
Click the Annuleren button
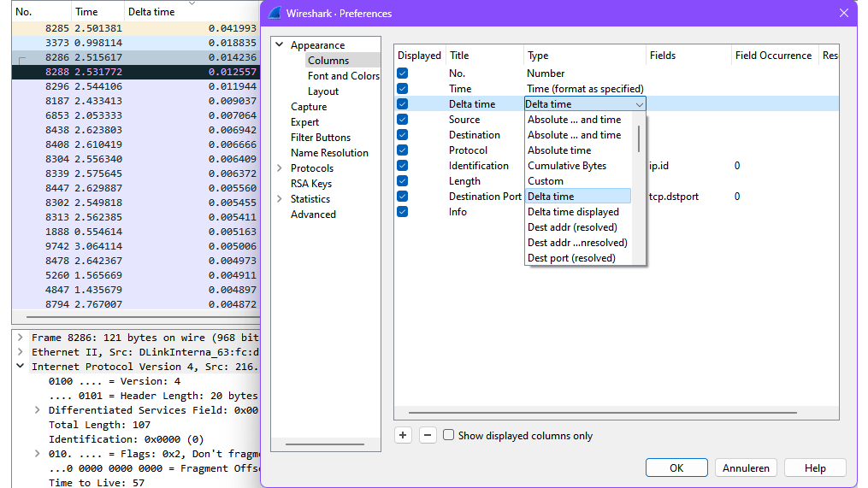(x=747, y=467)
